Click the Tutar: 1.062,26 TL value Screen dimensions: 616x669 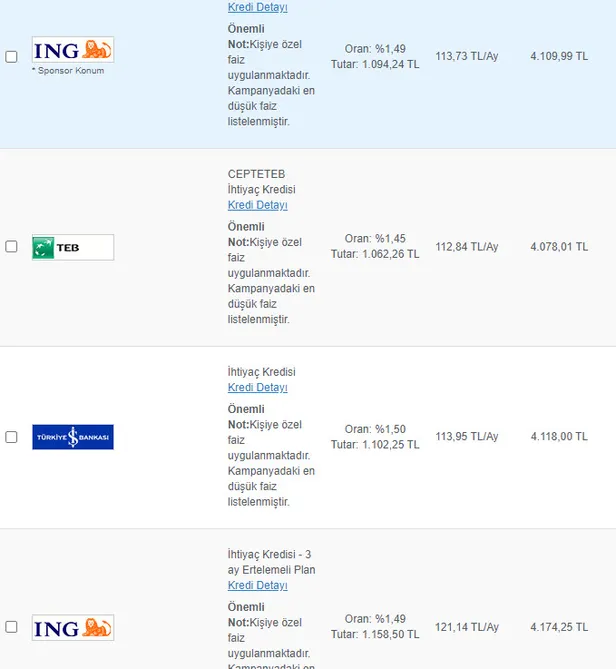point(375,254)
